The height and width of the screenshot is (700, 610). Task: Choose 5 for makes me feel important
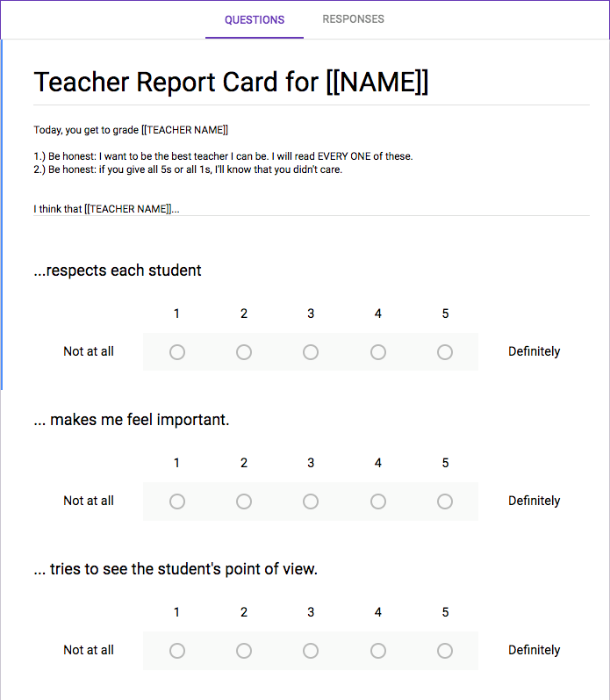445,502
